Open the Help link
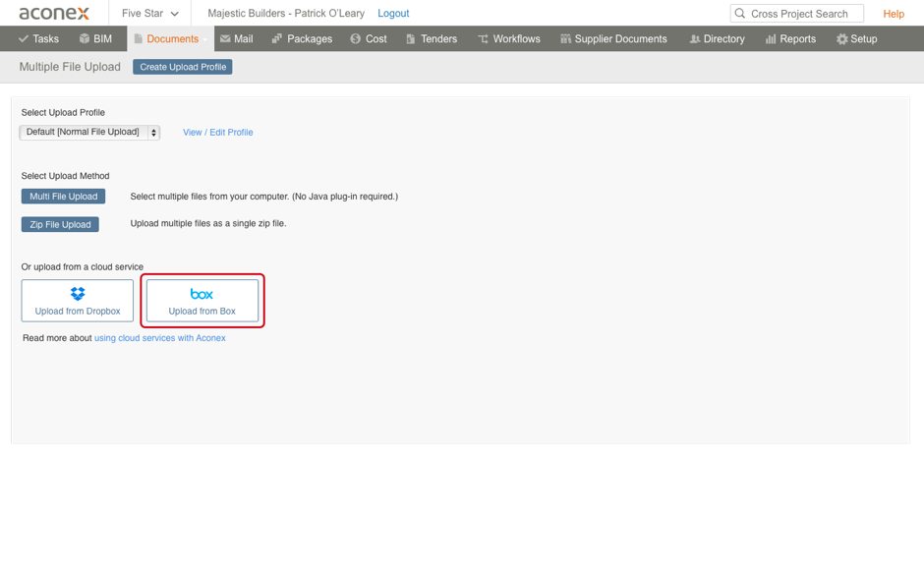The height and width of the screenshot is (577, 924). point(894,14)
